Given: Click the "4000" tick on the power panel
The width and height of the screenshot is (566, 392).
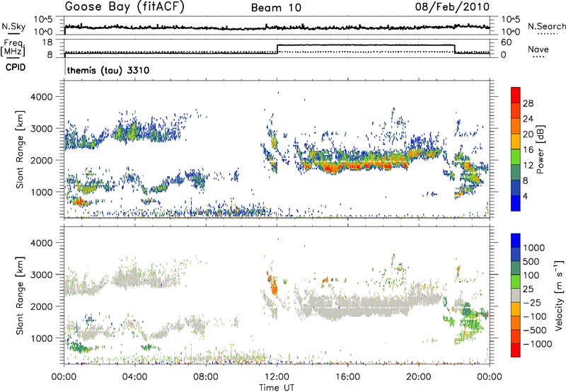Looking at the screenshot, I should [x=41, y=97].
